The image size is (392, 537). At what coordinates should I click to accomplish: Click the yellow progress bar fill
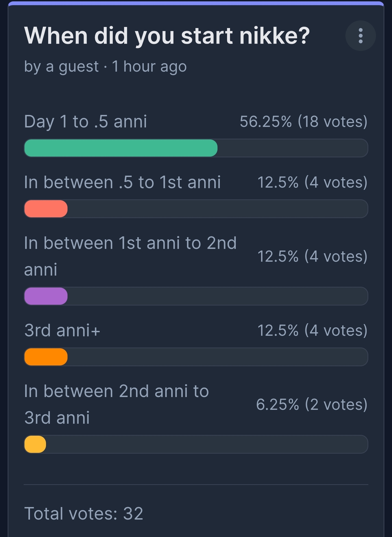35,444
